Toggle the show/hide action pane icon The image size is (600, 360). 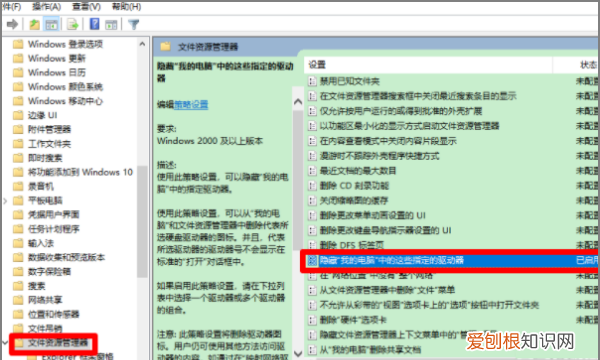pyautogui.click(x=111, y=24)
